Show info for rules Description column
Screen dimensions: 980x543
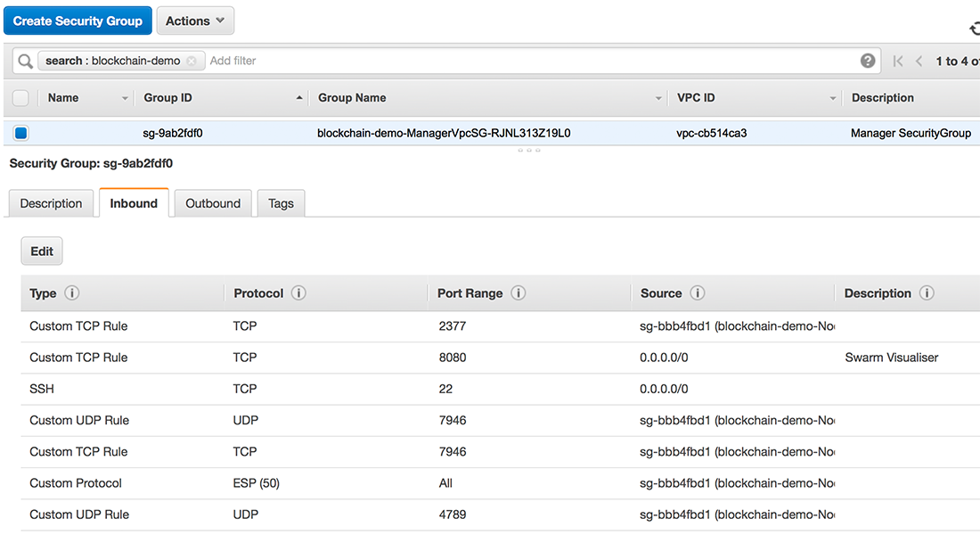coord(927,292)
